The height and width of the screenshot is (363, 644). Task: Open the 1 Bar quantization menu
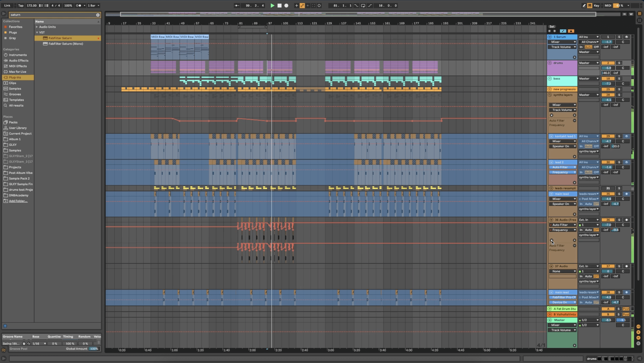pyautogui.click(x=94, y=5)
